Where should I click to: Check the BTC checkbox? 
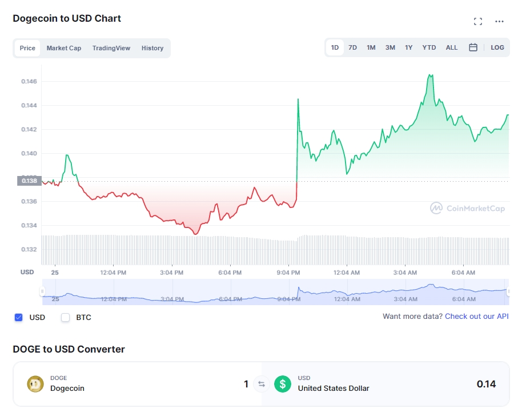click(x=66, y=317)
